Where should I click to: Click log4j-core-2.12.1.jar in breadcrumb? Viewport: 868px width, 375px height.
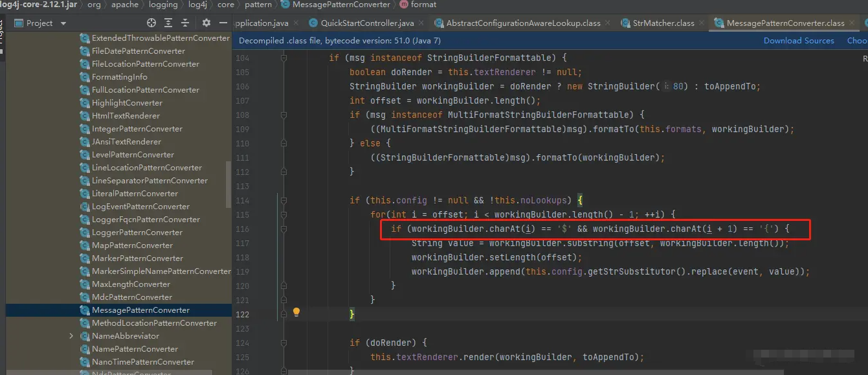point(39,5)
